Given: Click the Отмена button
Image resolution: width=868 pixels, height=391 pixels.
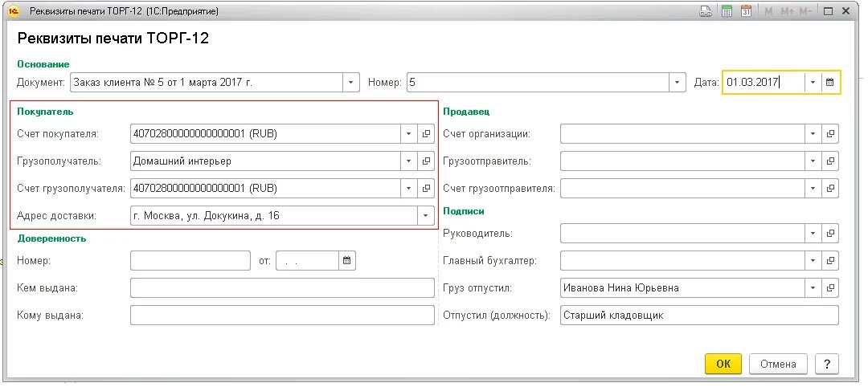Looking at the screenshot, I should pyautogui.click(x=778, y=364).
